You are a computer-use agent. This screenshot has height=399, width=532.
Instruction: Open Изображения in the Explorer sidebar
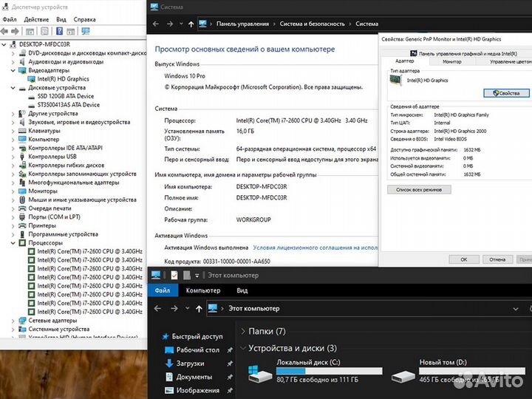[198, 390]
